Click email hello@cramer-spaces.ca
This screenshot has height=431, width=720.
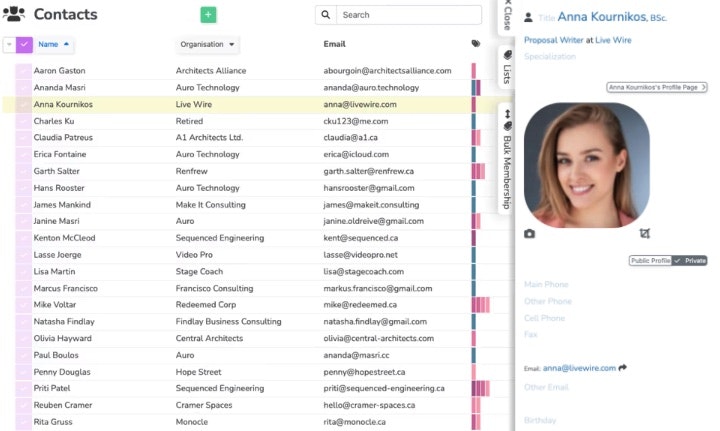pos(369,405)
